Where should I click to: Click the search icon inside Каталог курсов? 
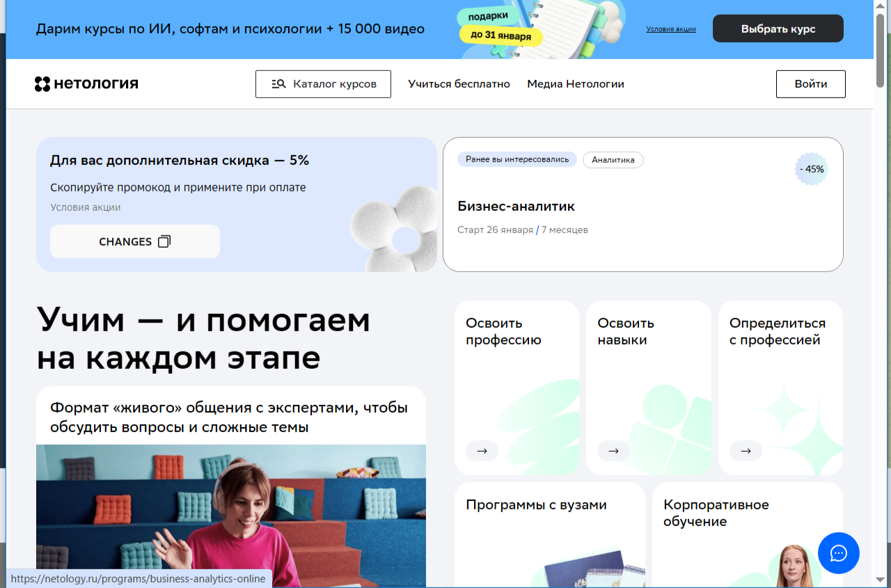[x=278, y=84]
